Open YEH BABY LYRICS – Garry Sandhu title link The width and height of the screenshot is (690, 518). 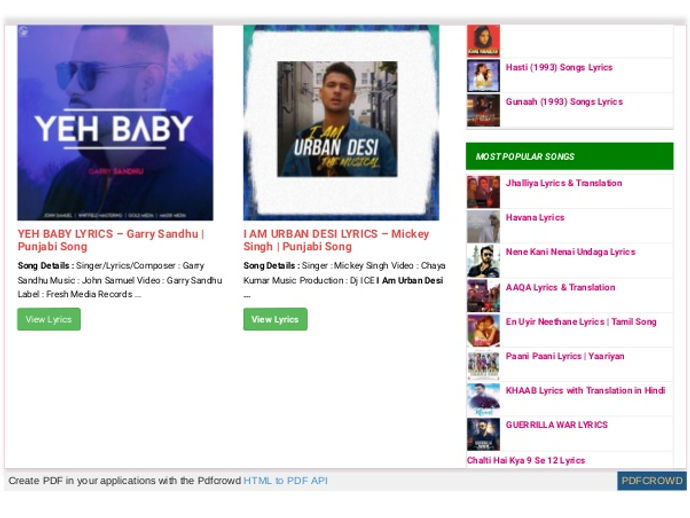pyautogui.click(x=111, y=240)
